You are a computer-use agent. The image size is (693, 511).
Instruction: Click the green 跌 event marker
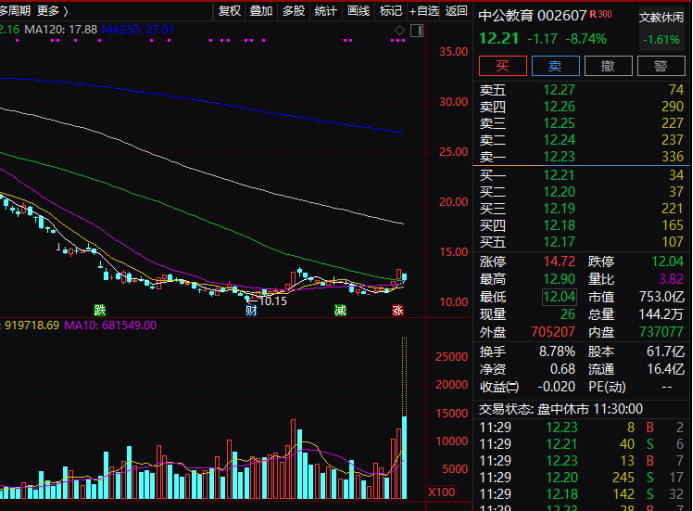(x=99, y=309)
